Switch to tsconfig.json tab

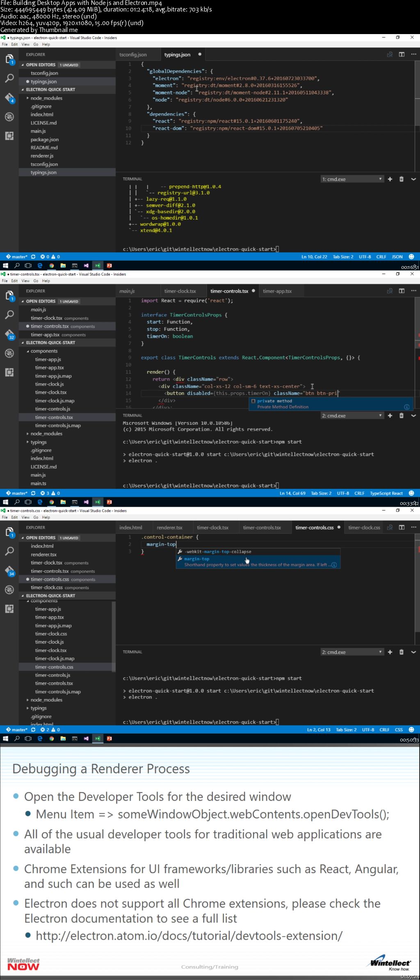[x=133, y=55]
